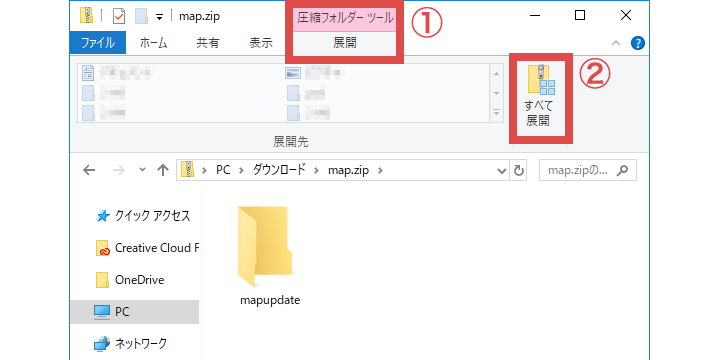Go up one level with up arrow

coord(163,170)
